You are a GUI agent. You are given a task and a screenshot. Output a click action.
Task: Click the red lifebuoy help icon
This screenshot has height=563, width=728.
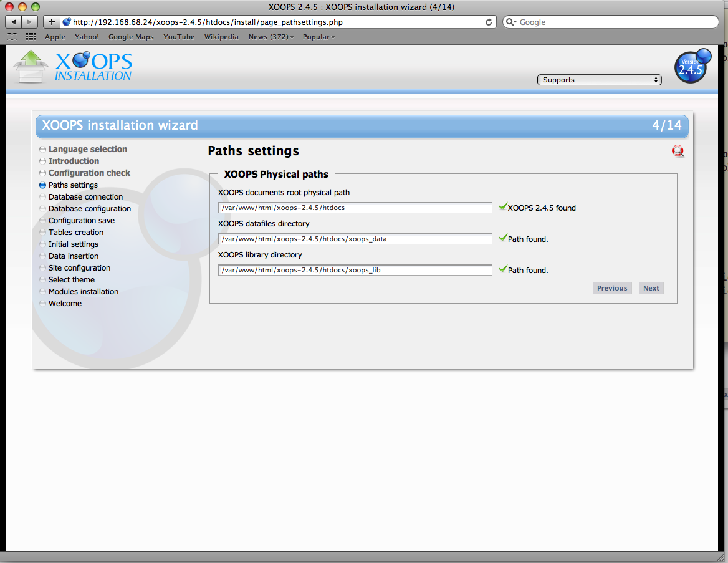pyautogui.click(x=678, y=150)
